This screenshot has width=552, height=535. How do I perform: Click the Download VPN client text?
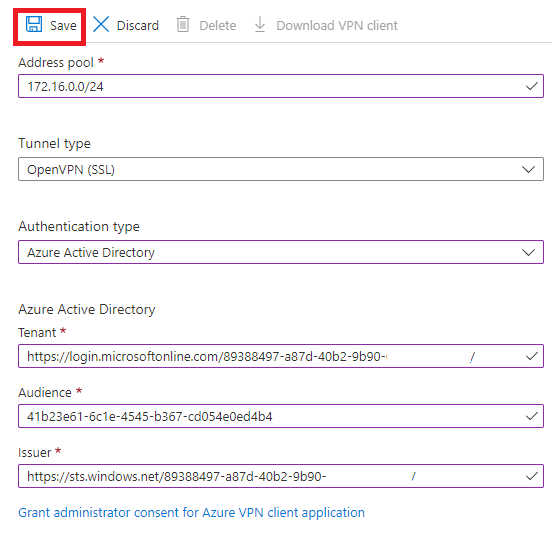[337, 25]
